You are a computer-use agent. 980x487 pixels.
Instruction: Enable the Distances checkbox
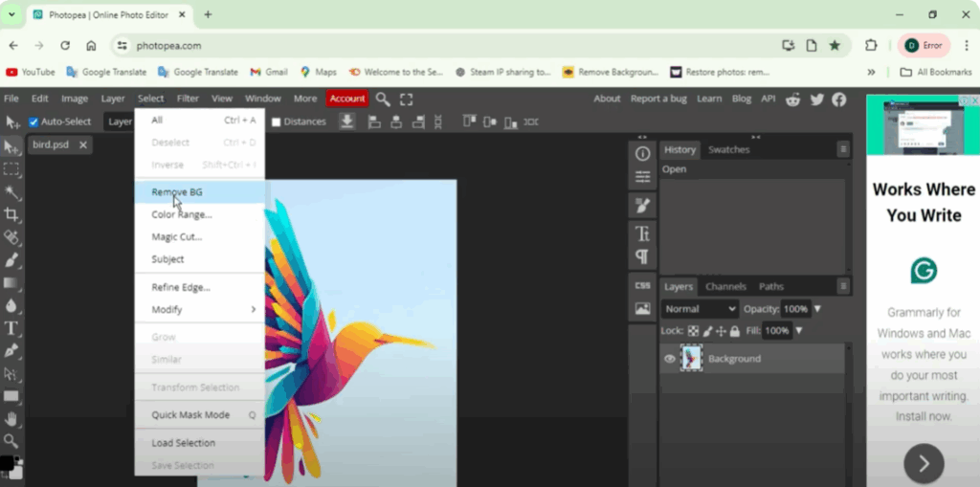click(277, 122)
